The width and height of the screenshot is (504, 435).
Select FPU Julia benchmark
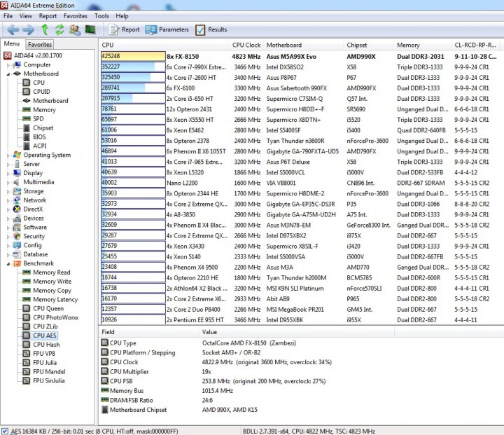[x=45, y=363]
